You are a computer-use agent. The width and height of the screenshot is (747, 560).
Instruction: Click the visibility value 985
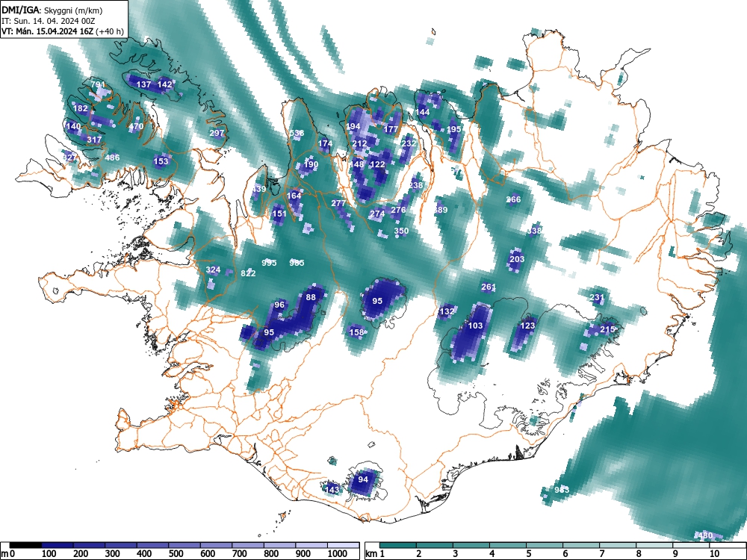tap(297, 262)
